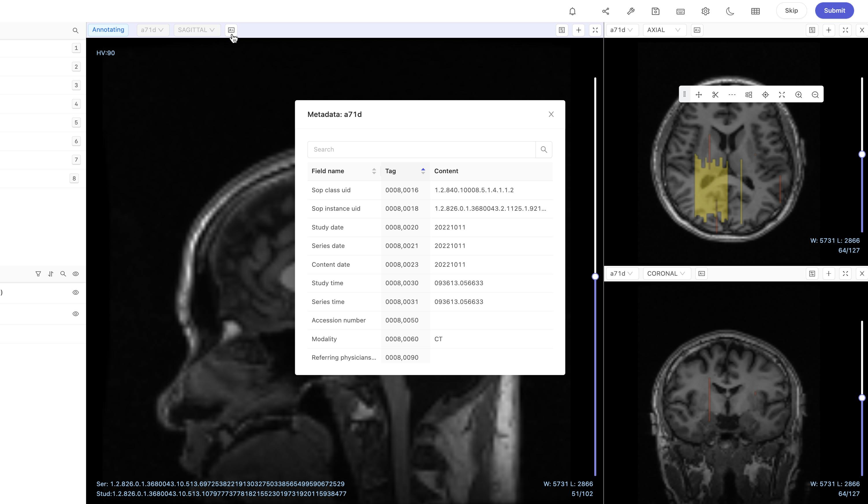Click Modality content value CT
Screen dimensions: 868x504
438,339
